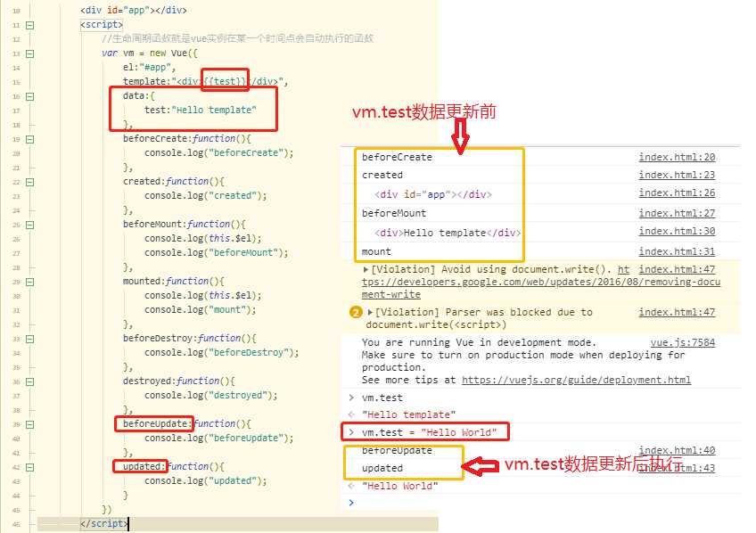This screenshot has height=533, width=756.
Task: Open source link index.html:40
Action: (x=677, y=450)
